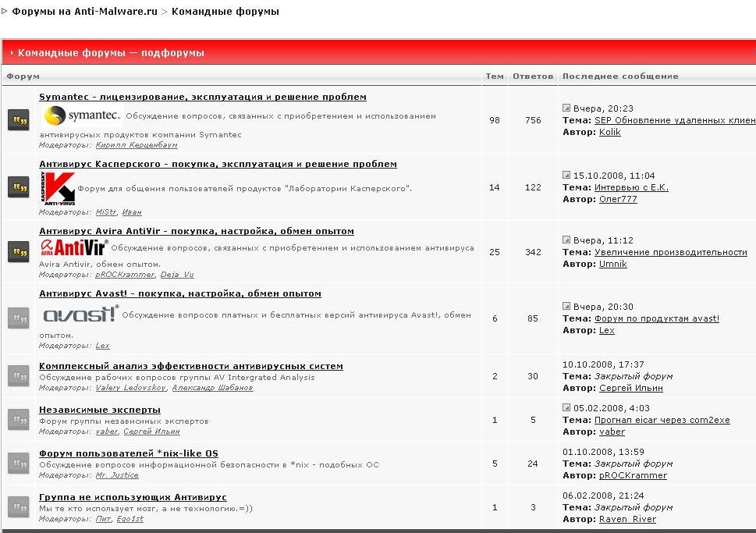Viewport: 756px width, 533px height.
Task: Open topic Интервью с Е.К.
Action: [631, 187]
